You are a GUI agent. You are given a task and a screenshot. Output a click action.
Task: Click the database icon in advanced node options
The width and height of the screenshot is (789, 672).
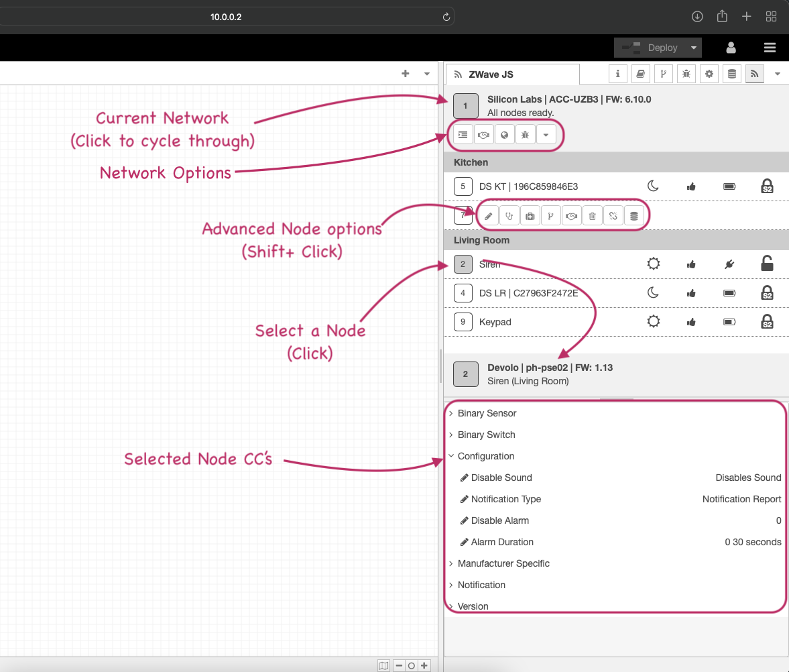(x=634, y=216)
